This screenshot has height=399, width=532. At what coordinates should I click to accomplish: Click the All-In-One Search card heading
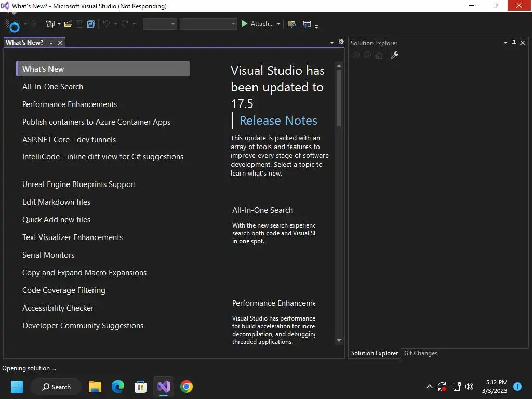[x=262, y=210]
